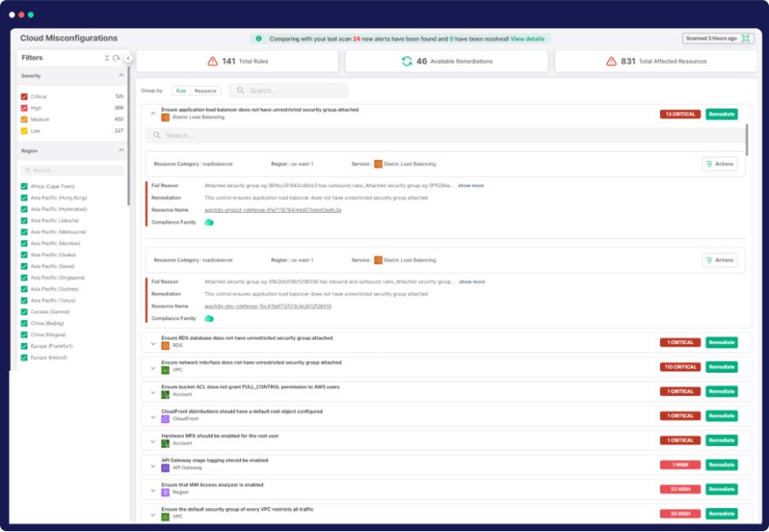
Task: Click the API Gateway service icon
Action: click(x=165, y=468)
